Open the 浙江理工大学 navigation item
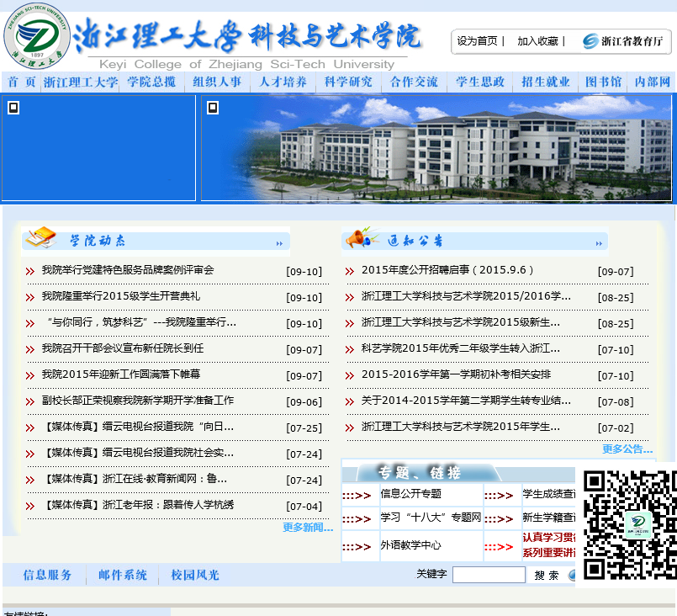The width and height of the screenshot is (677, 616). pyautogui.click(x=81, y=82)
